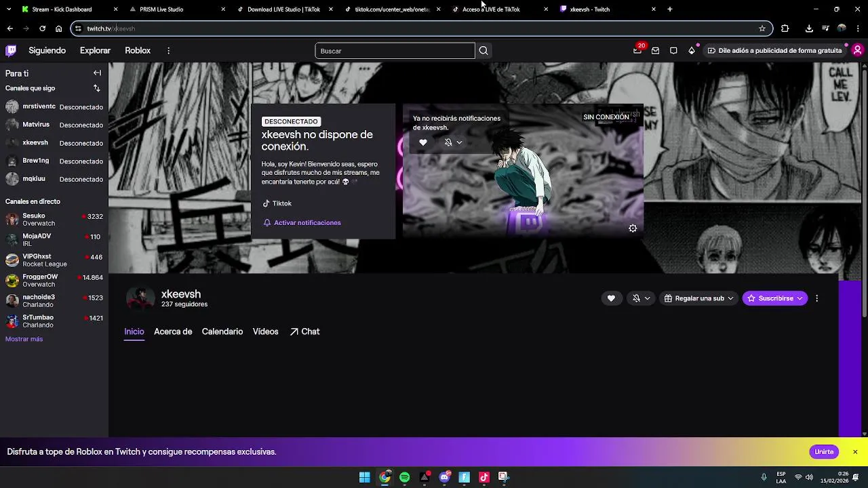Viewport: 868px width, 488px height.
Task: Open video player settings gear
Action: coord(633,228)
